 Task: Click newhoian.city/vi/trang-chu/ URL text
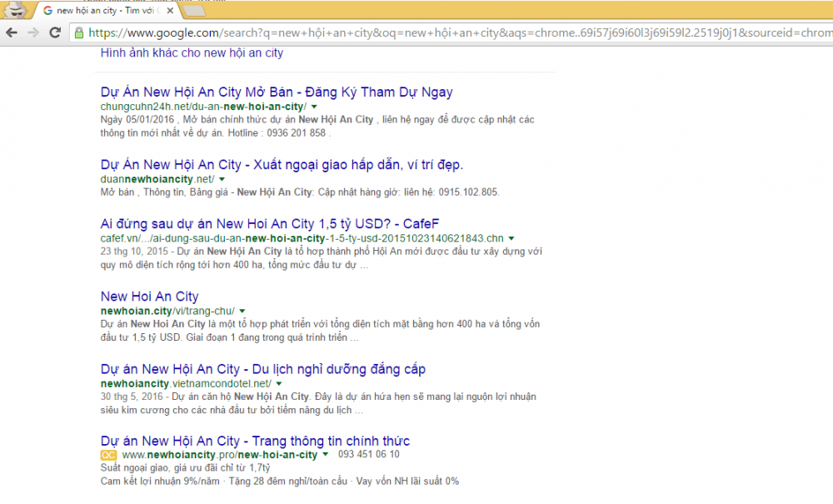tap(167, 312)
